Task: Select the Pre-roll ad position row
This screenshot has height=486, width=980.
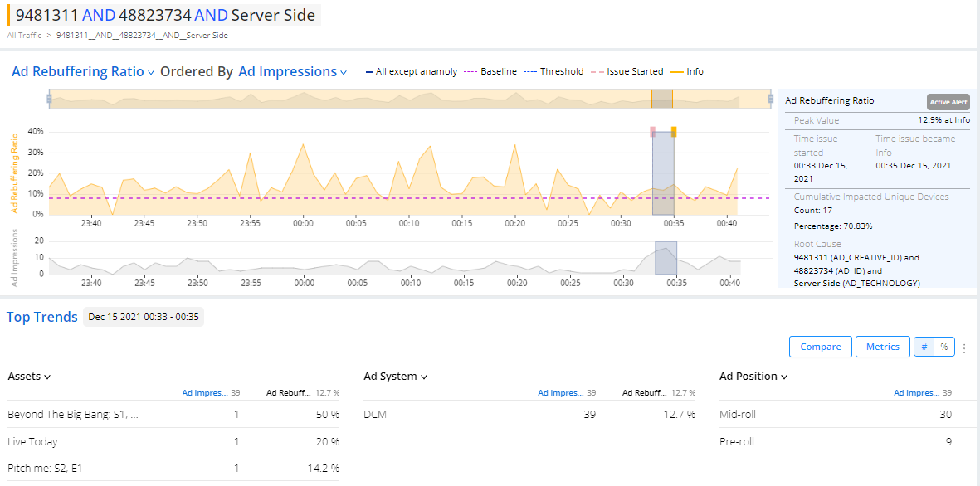Action: click(x=836, y=442)
